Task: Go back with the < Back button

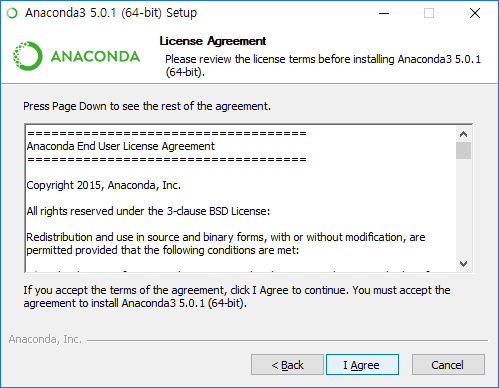Action: coord(287,365)
